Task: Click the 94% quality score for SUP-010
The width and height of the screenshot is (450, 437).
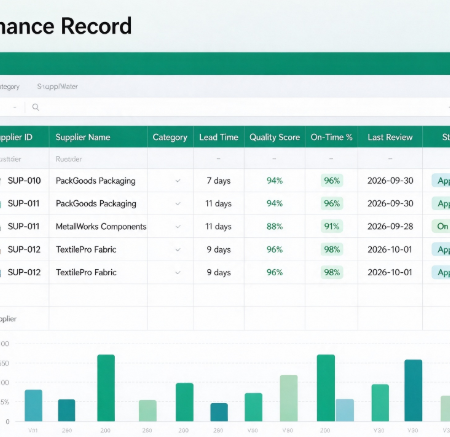Action: coord(275,181)
